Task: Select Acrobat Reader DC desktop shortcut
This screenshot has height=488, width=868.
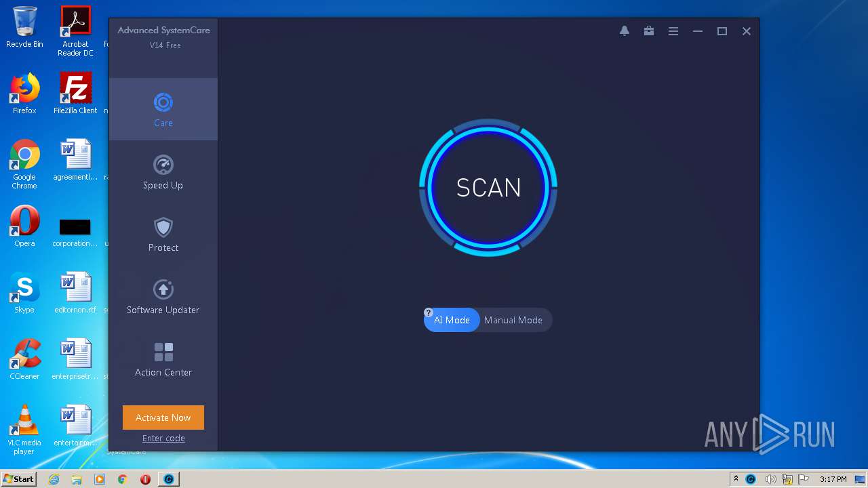Action: [x=75, y=31]
